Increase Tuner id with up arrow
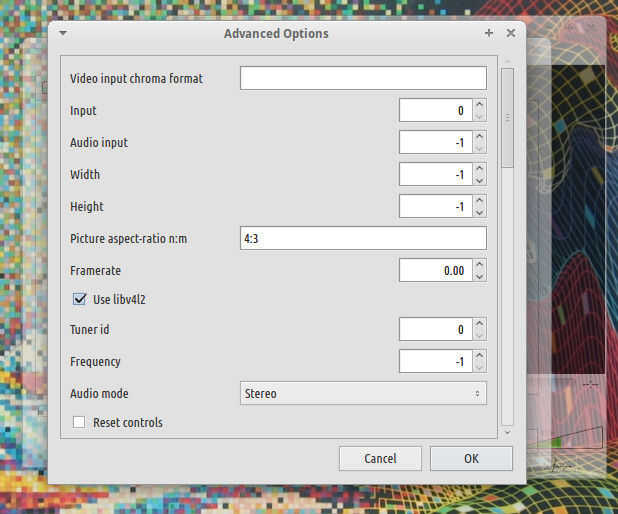The height and width of the screenshot is (514, 618). 479,323
